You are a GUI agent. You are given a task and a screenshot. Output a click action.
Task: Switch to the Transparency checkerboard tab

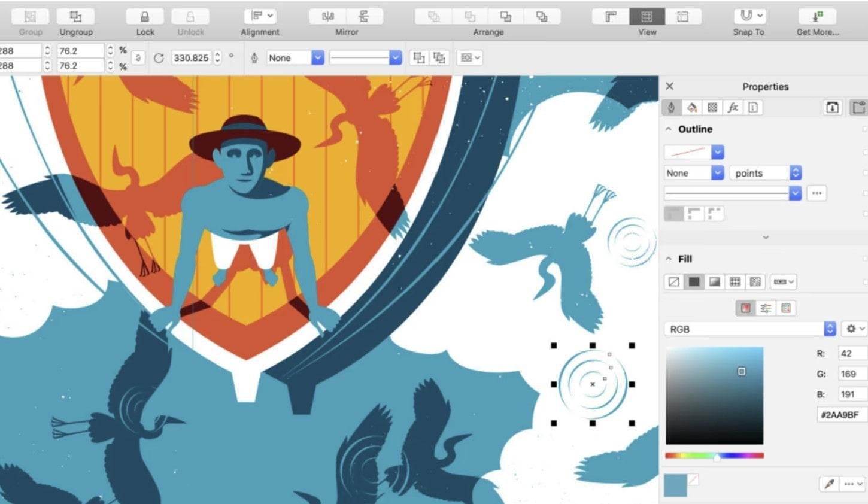(712, 107)
